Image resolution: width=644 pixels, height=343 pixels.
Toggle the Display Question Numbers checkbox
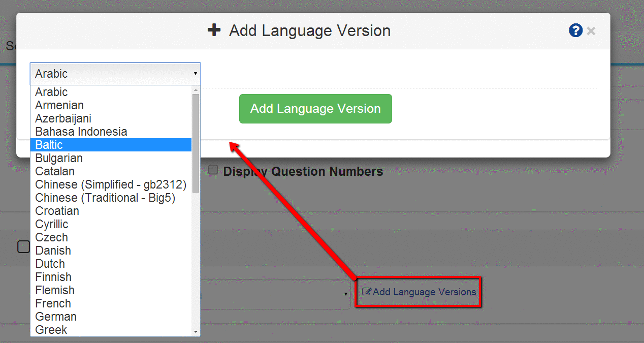[213, 170]
